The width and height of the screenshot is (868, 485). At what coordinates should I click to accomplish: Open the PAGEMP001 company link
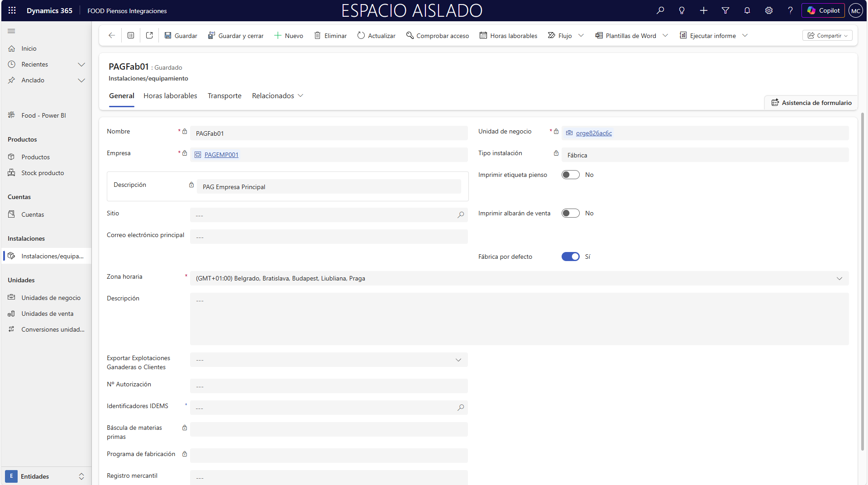click(x=221, y=155)
